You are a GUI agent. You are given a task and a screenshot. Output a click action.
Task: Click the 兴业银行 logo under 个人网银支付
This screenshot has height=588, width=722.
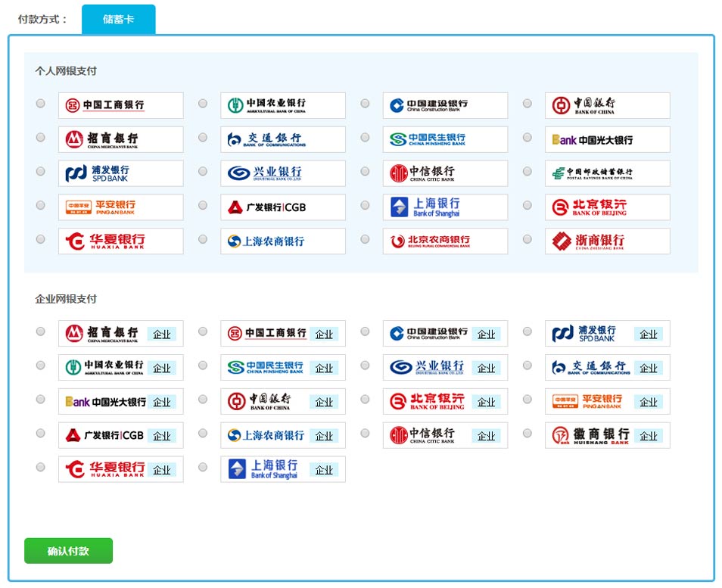coord(283,173)
